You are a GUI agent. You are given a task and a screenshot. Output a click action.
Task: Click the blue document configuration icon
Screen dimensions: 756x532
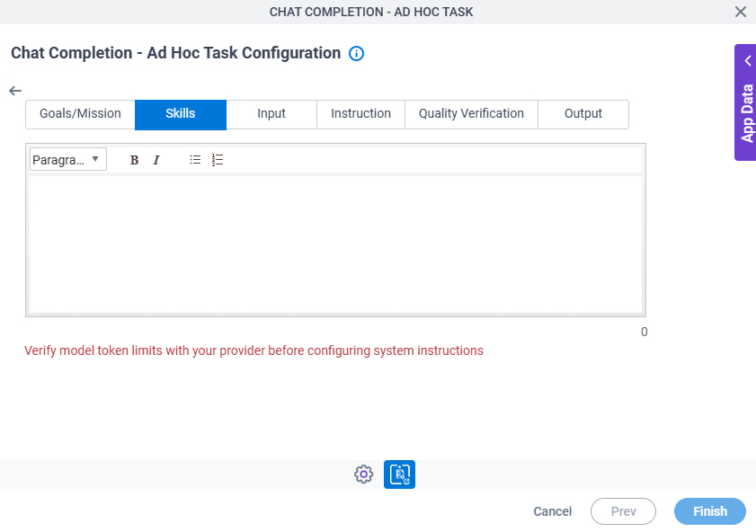[x=399, y=474]
